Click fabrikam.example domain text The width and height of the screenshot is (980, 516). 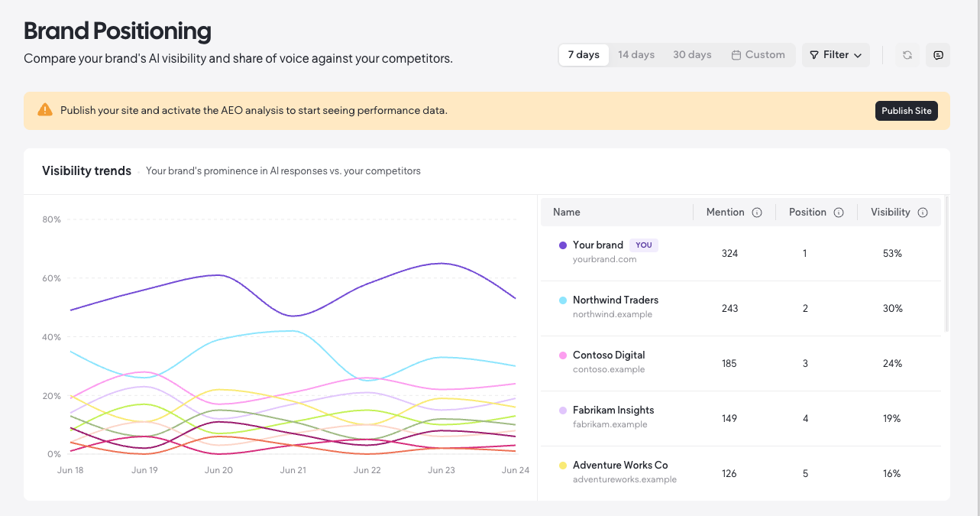coord(610,425)
